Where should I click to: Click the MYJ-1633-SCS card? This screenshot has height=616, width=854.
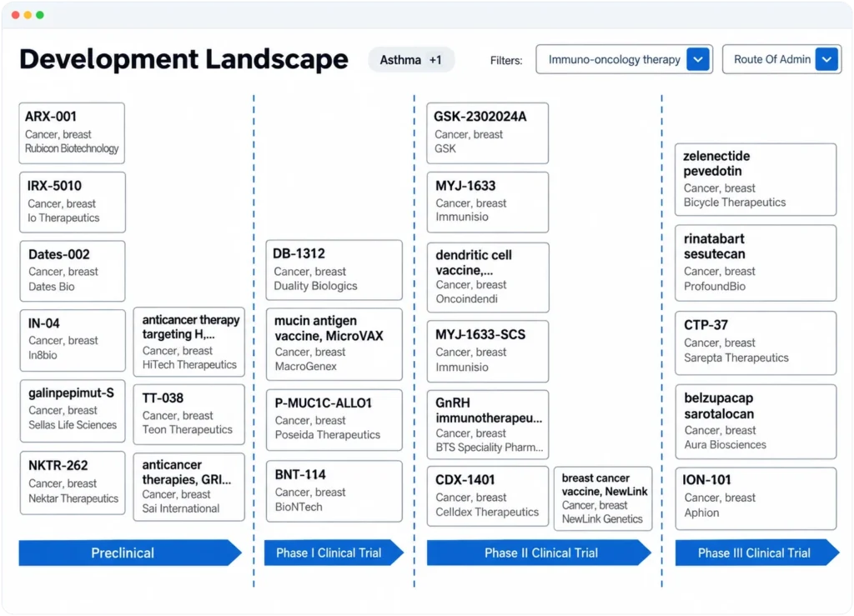pyautogui.click(x=487, y=351)
